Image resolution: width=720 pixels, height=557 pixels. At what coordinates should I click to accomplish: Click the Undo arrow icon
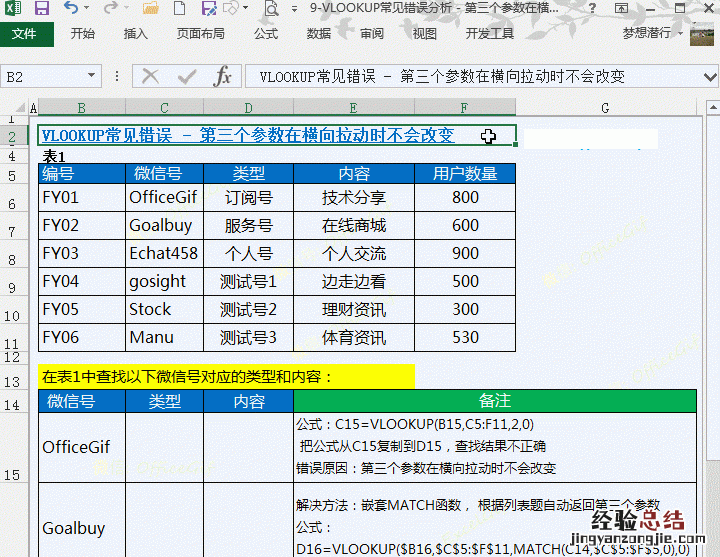pos(71,9)
